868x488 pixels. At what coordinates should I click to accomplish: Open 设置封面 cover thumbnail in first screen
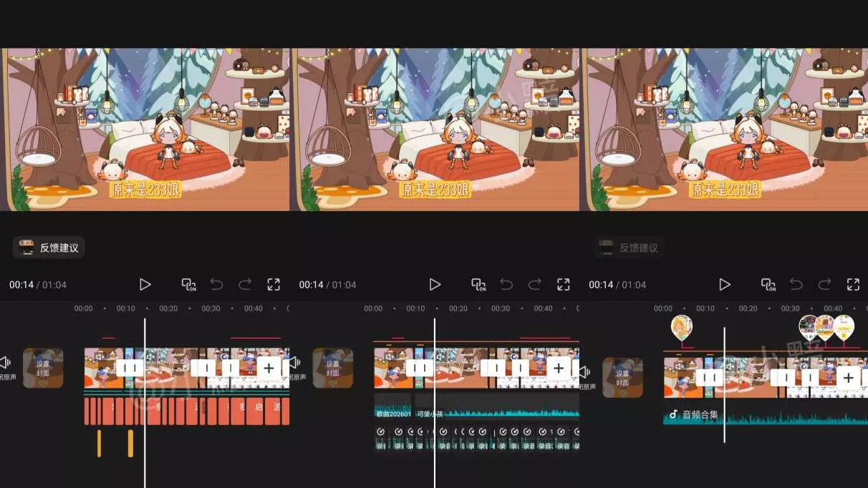tap(43, 368)
